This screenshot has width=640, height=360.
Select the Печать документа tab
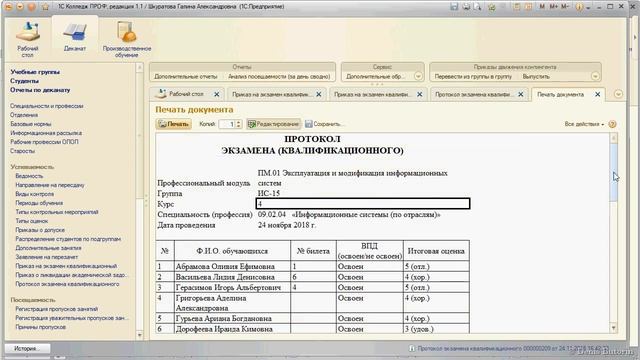point(568,94)
